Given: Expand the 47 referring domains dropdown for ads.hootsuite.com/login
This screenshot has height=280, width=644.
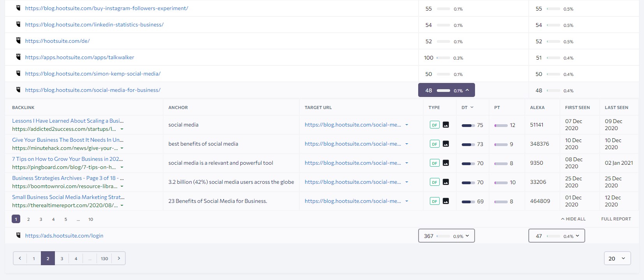Looking at the screenshot, I should coord(557,236).
